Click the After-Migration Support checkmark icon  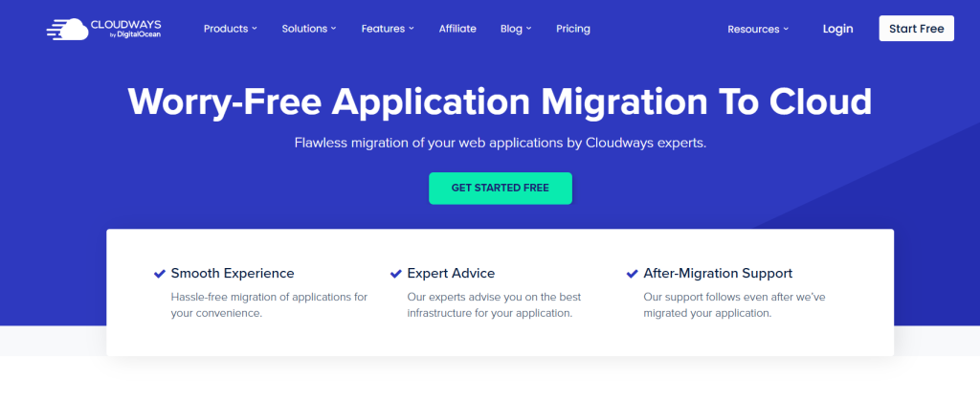point(632,274)
